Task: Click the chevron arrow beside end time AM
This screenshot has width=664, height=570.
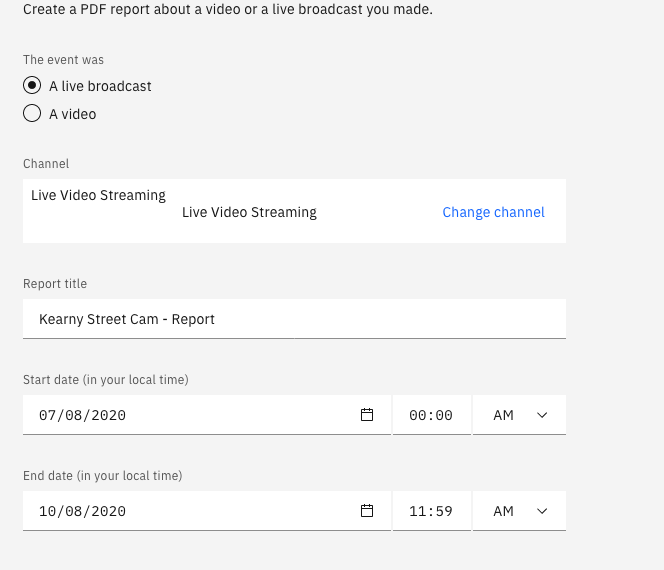Action: pos(542,511)
